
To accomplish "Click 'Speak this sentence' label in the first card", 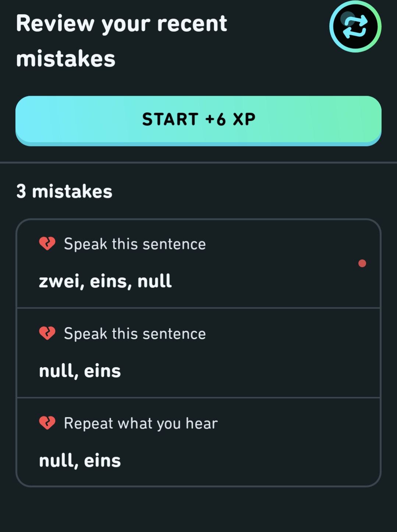I will [x=135, y=244].
